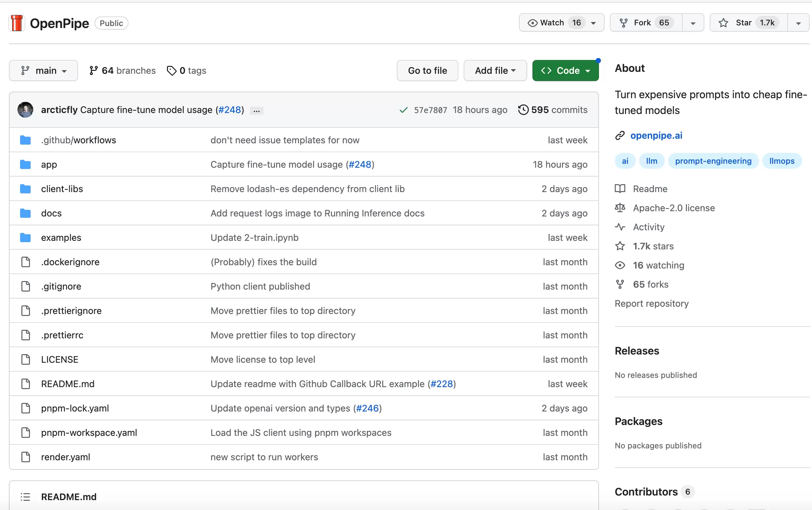Click the Apache-2.0 license scale icon
The height and width of the screenshot is (510, 812).
coord(620,208)
